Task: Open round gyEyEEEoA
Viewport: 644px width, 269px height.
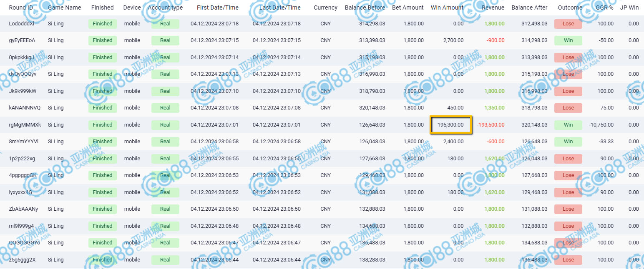Action: 22,40
